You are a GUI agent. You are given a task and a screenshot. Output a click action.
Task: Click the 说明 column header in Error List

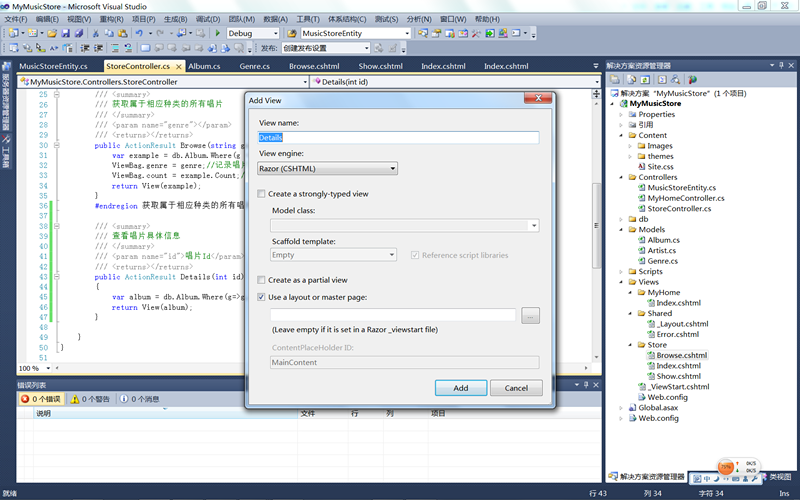(x=43, y=413)
